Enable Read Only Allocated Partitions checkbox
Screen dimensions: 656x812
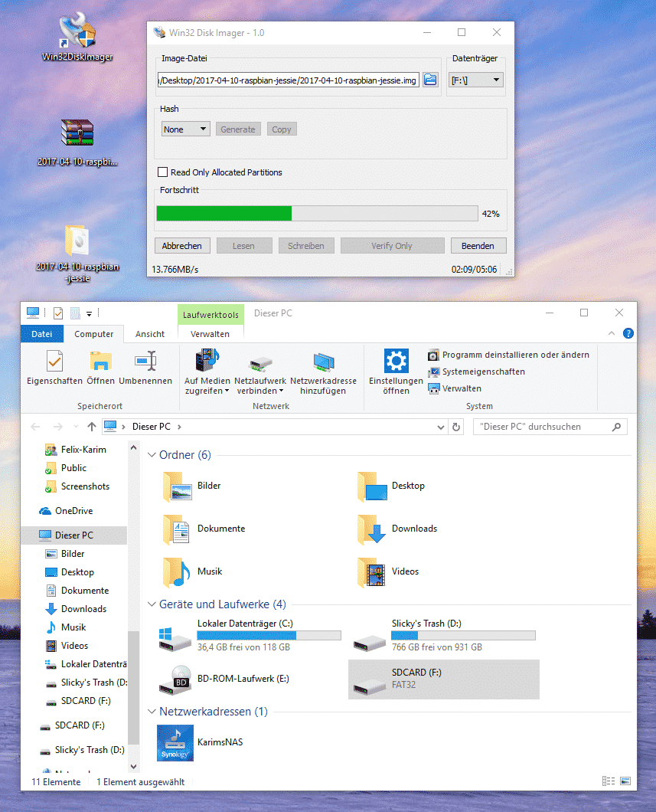162,172
